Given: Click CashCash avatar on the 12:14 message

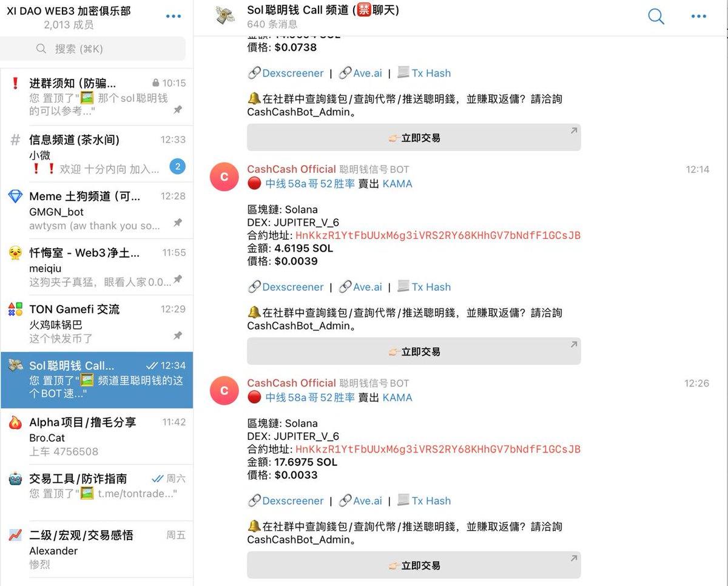Looking at the screenshot, I should [x=224, y=177].
